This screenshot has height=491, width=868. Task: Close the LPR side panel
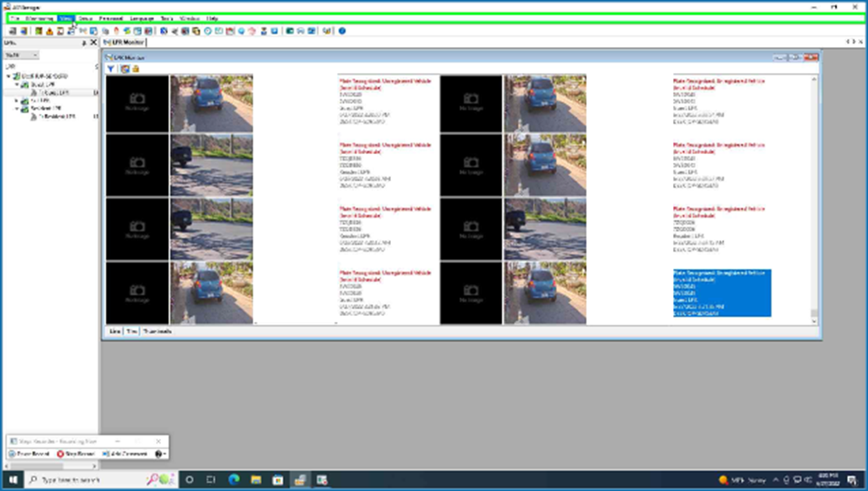pos(93,42)
